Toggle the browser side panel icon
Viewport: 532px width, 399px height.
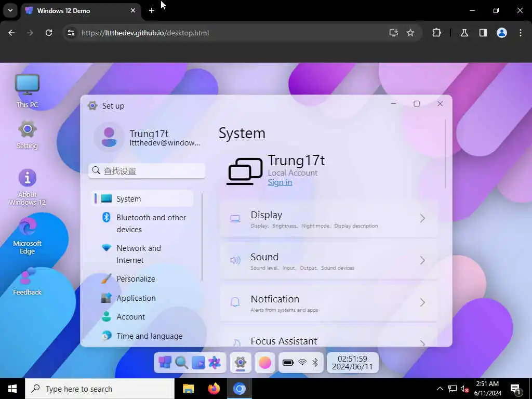pyautogui.click(x=483, y=33)
